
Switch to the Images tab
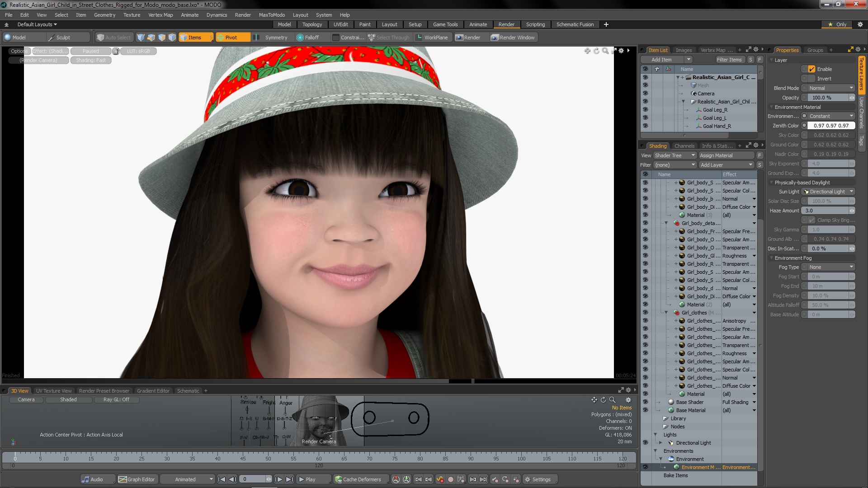pyautogui.click(x=684, y=50)
